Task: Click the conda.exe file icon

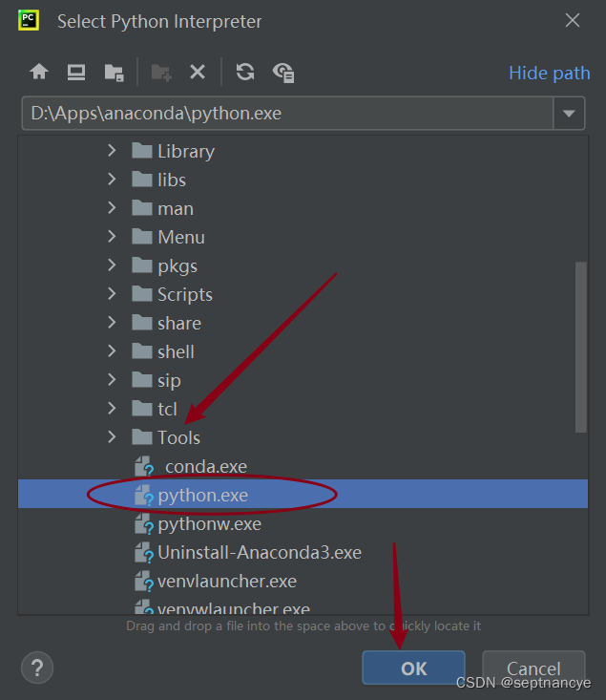Action: 144,466
